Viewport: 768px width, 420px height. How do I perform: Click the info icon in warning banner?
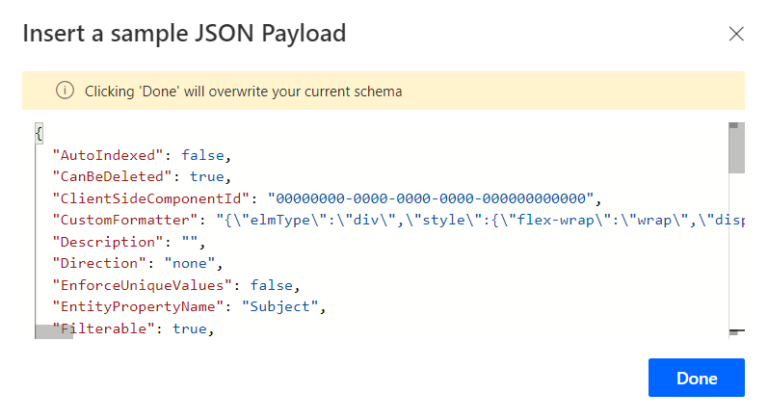pos(65,91)
